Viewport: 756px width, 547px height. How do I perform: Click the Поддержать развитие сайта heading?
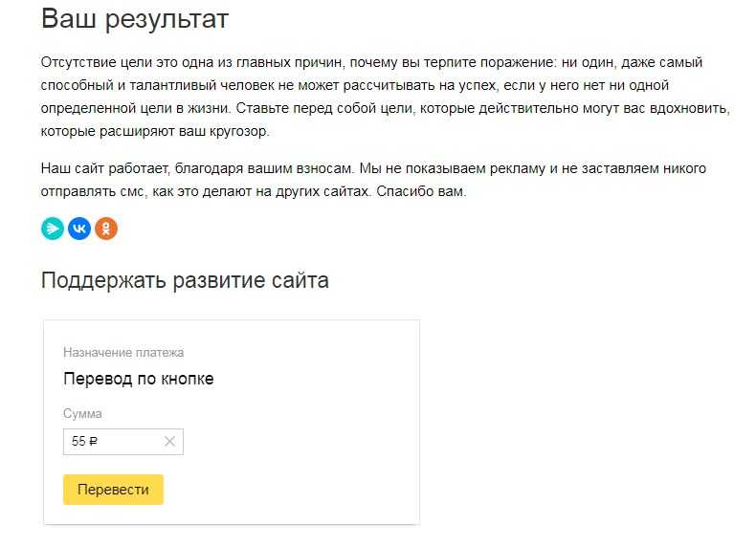(x=185, y=280)
